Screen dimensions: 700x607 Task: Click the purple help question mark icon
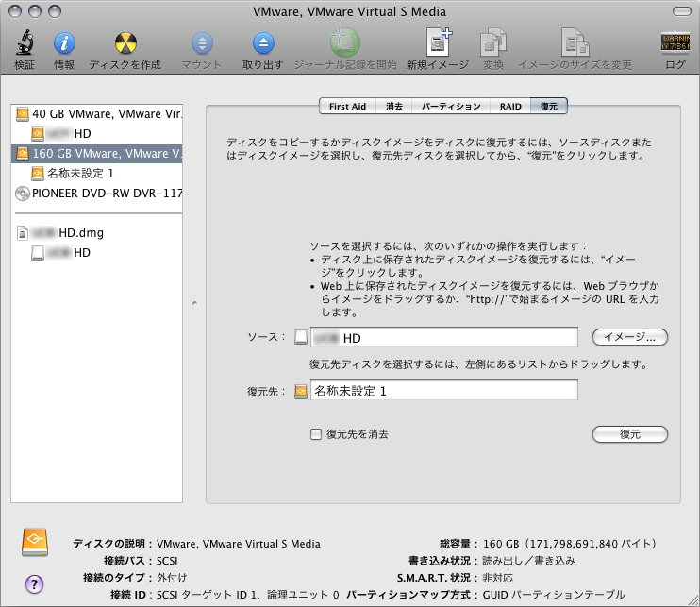point(35,583)
